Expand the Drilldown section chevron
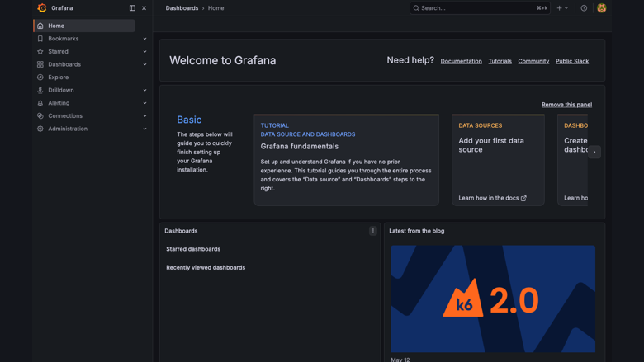644x362 pixels. pos(144,90)
